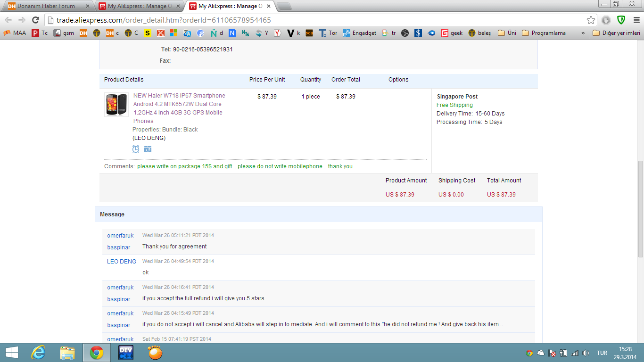Screen dimensions: 644x362
Task: Open the gsm bookmark
Action: click(x=64, y=33)
